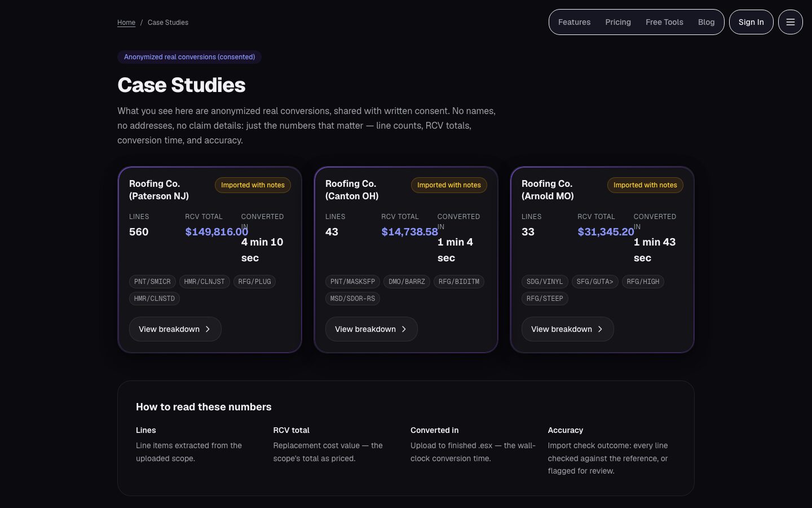Click the $149,816.00 RCV total
Viewport: 812px width, 508px height.
pyautogui.click(x=217, y=232)
